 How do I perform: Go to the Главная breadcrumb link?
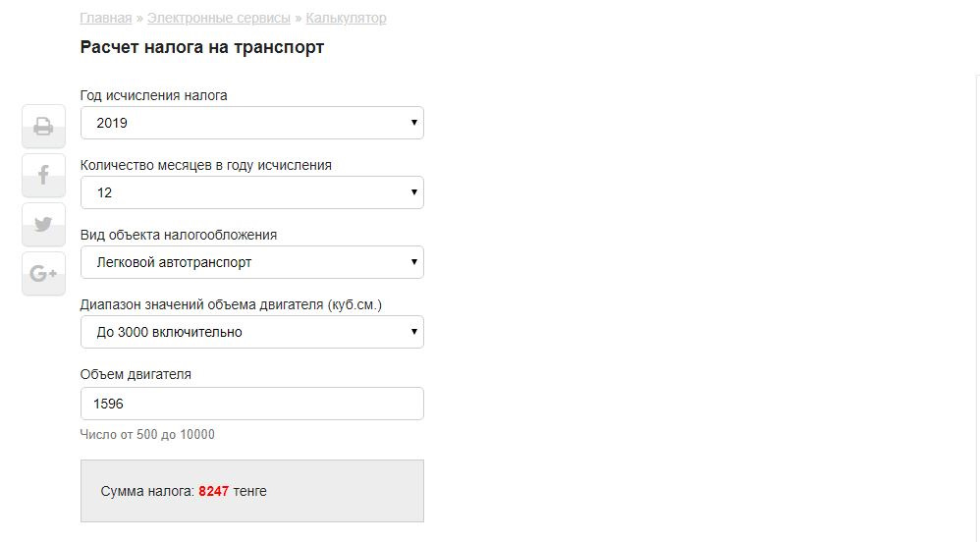105,19
